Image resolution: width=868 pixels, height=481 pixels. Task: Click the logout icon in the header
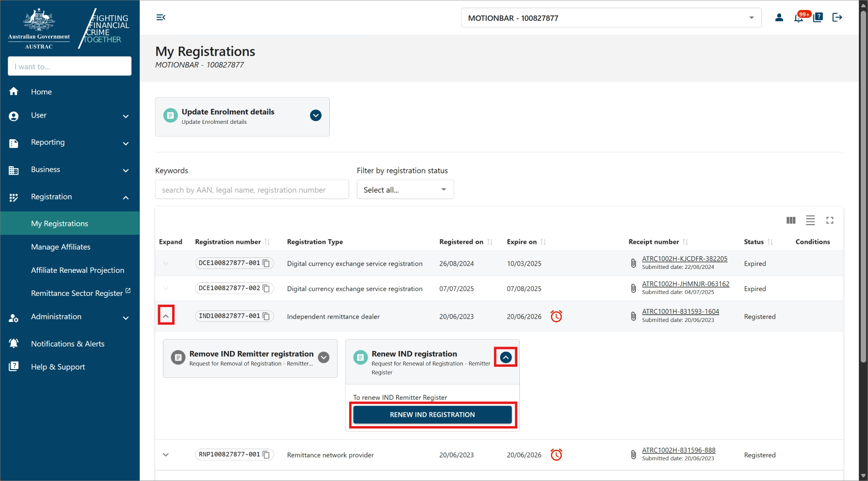pos(837,18)
